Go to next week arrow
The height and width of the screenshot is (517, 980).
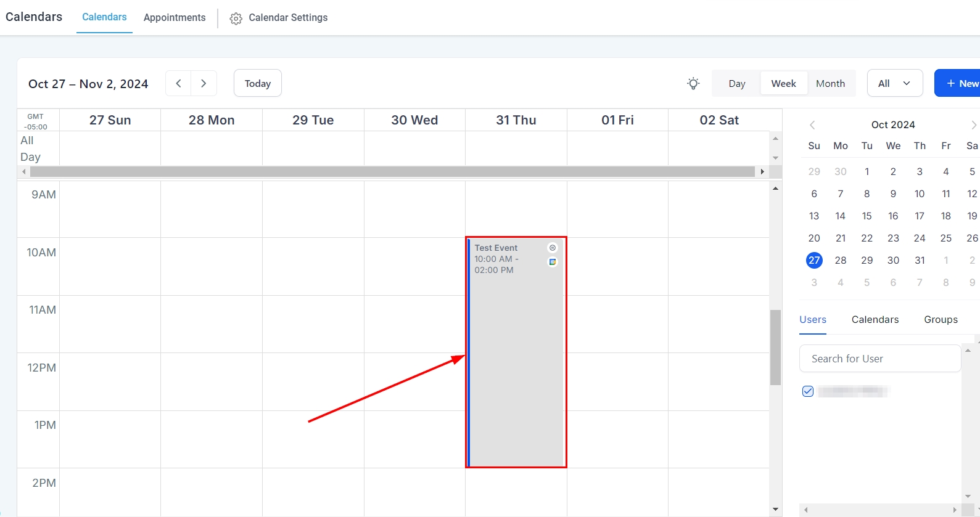(204, 84)
